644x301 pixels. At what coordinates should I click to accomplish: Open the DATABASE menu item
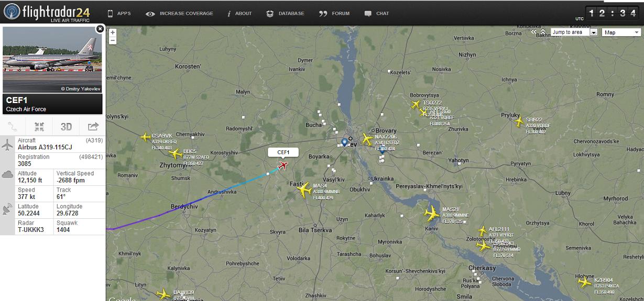(x=285, y=14)
